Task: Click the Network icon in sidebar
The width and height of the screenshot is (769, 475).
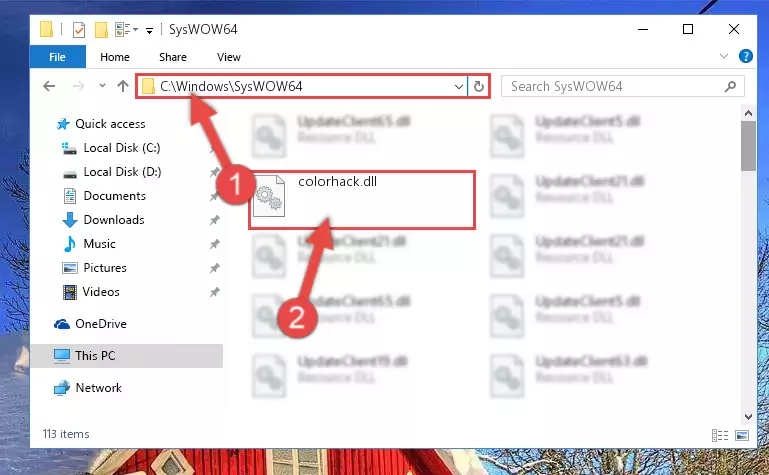Action: click(62, 388)
